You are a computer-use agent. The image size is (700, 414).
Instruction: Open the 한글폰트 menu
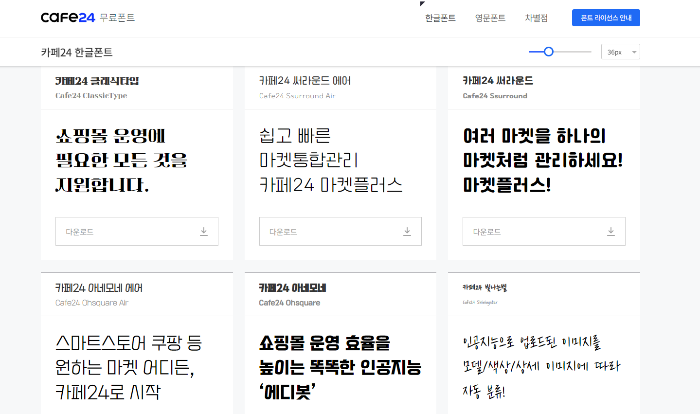point(440,18)
